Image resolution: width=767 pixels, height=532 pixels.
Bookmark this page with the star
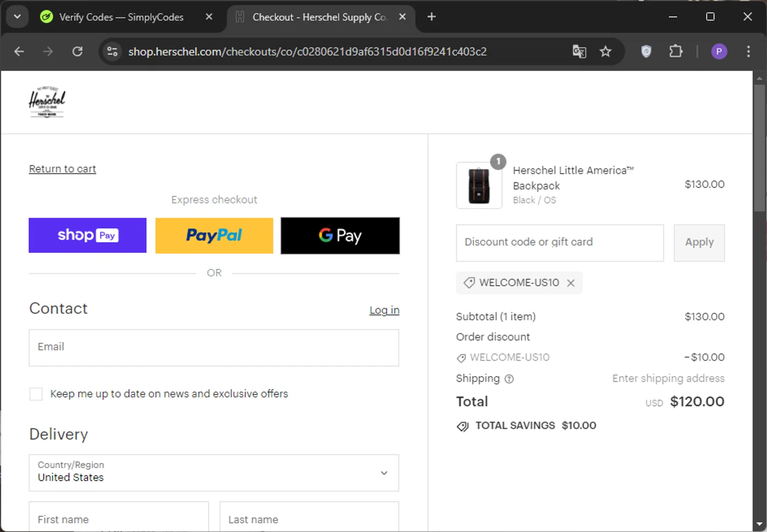606,52
